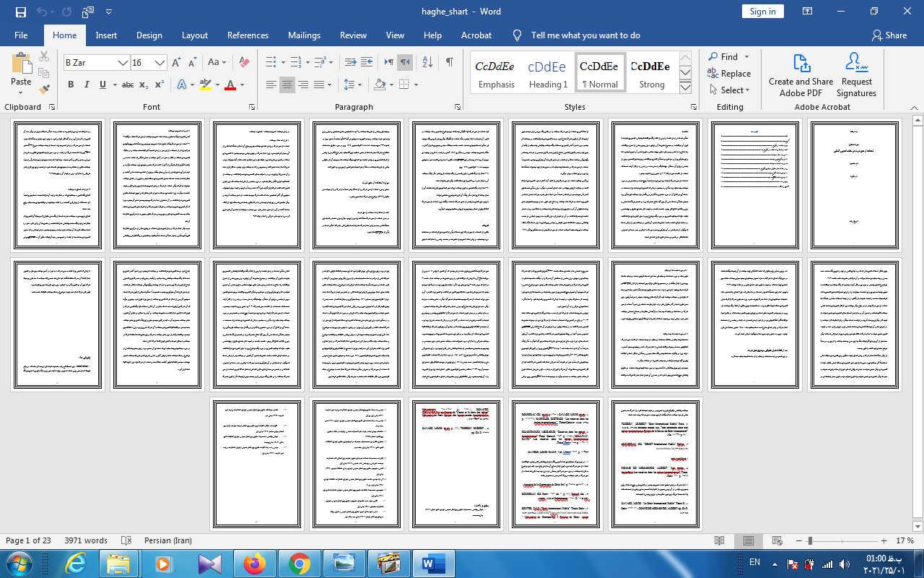Click the Save icon in title bar

tap(20, 12)
